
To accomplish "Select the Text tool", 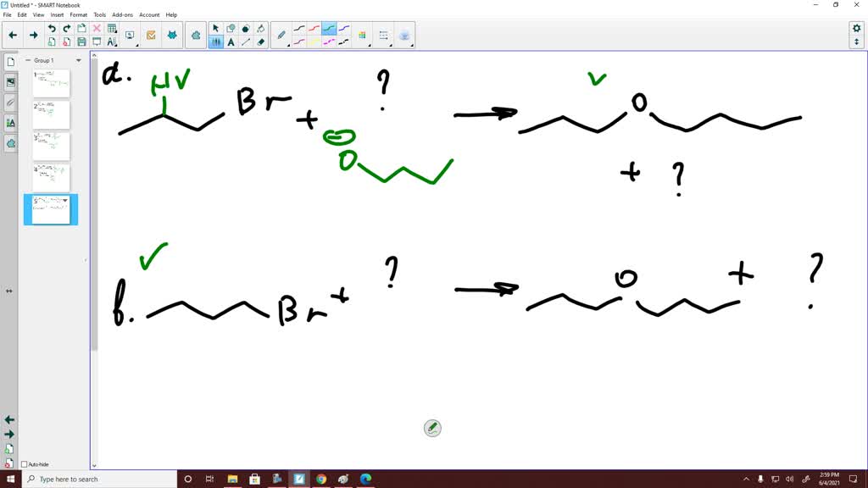I will point(231,40).
